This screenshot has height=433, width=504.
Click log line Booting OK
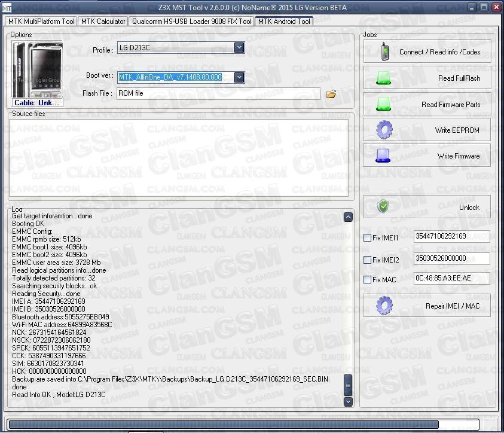point(28,224)
